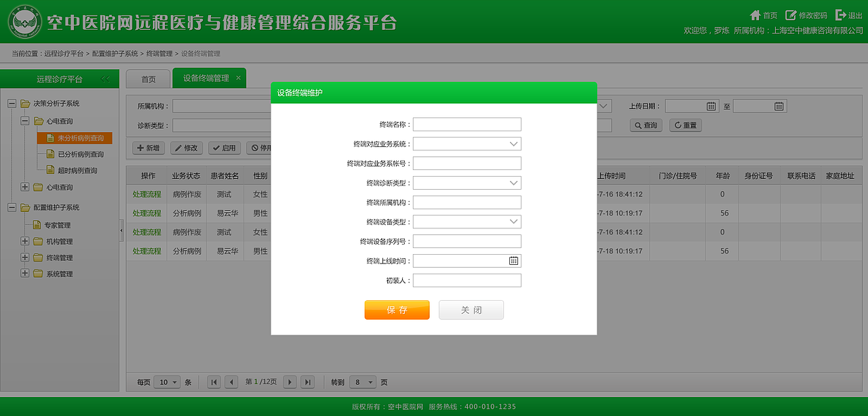Go to the previous page in the pager
The image size is (868, 416).
231,382
